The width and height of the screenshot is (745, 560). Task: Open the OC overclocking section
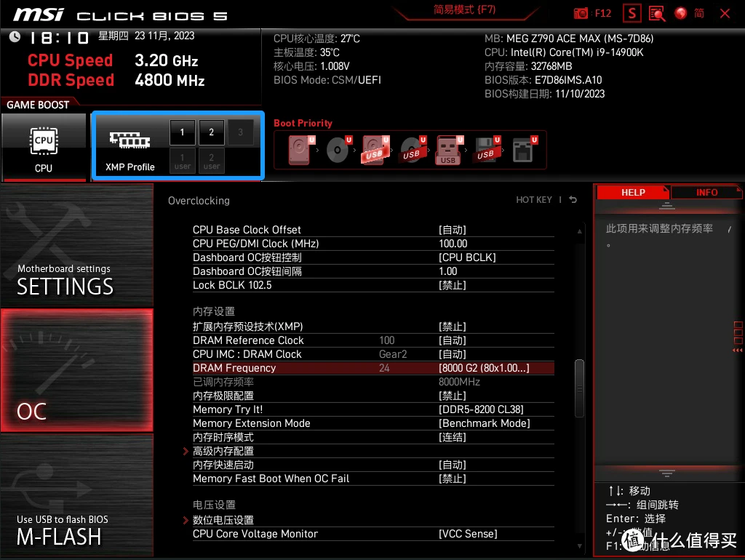pos(77,370)
